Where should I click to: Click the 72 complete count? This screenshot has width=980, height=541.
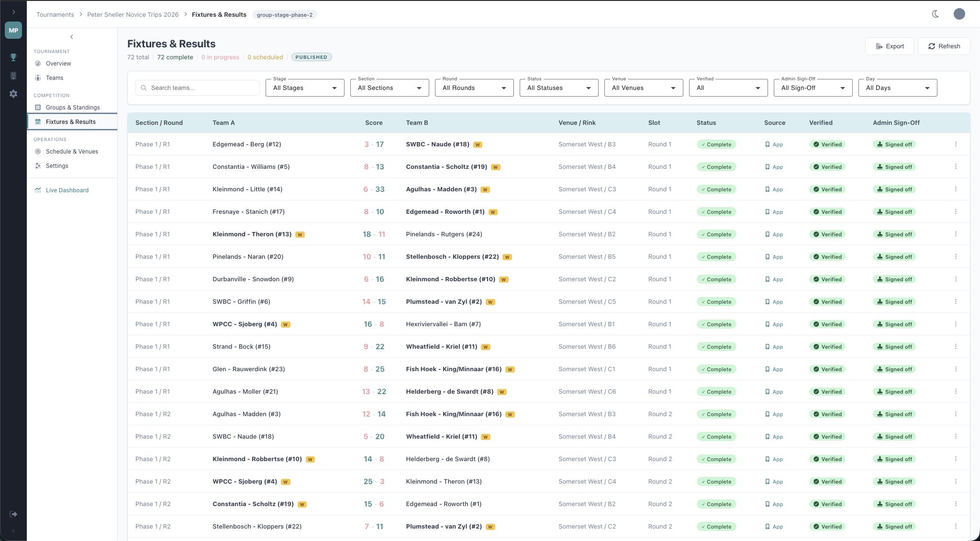[175, 57]
